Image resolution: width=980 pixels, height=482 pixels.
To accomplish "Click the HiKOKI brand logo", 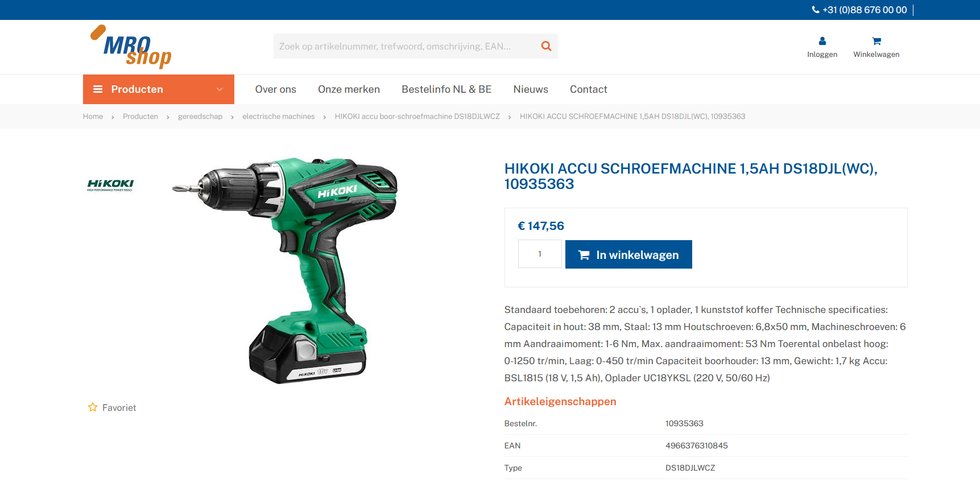I will click(x=110, y=184).
